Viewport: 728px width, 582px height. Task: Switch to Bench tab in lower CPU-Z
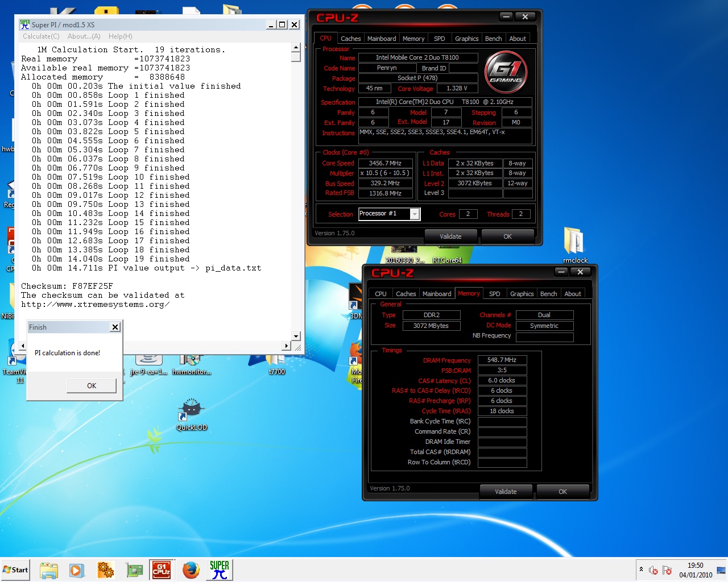click(548, 294)
